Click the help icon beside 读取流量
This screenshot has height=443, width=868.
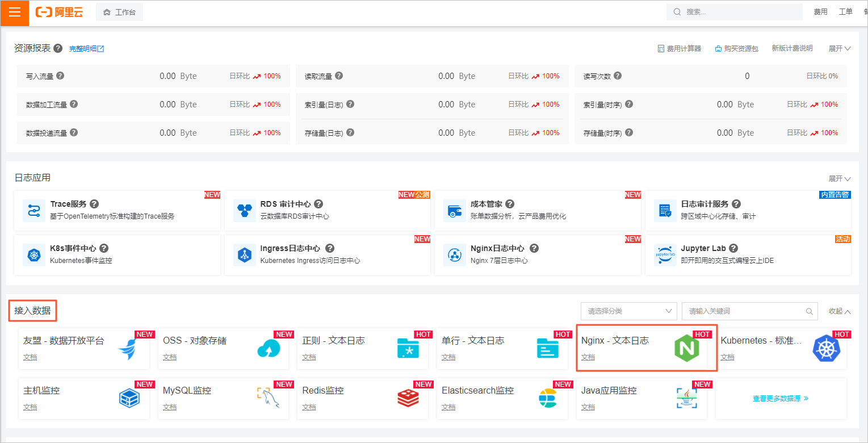pyautogui.click(x=339, y=76)
